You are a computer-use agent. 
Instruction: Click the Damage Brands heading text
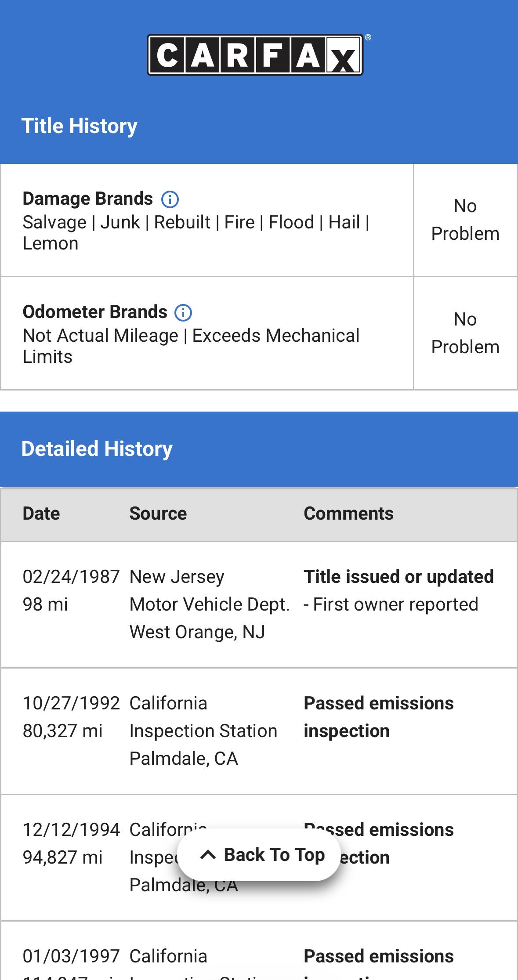[x=88, y=199]
